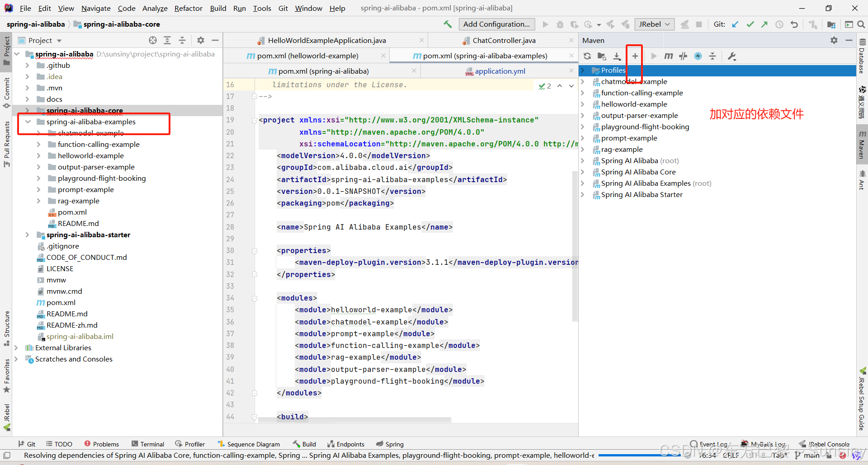Reload all Maven projects
Screen dimensions: 868x465
(x=587, y=56)
